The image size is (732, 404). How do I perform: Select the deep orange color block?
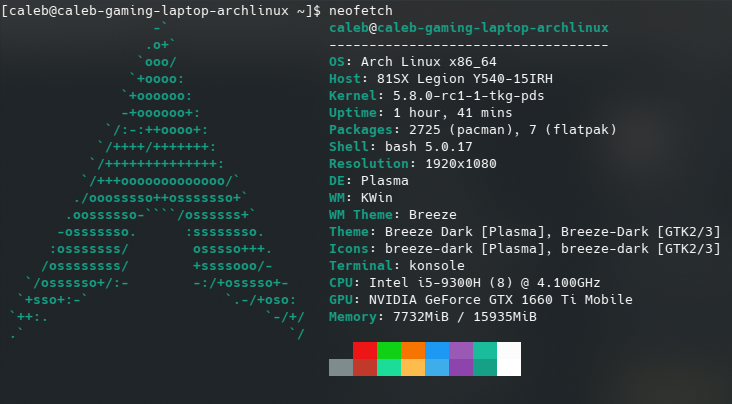tap(413, 350)
